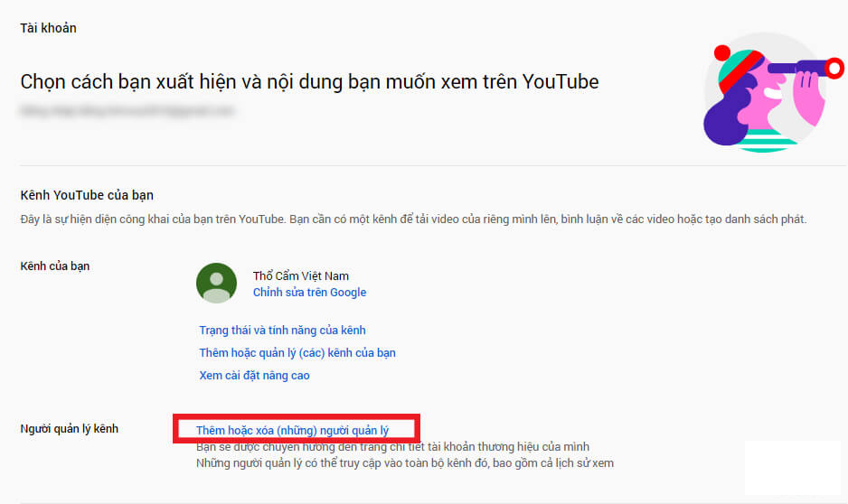
Task: Click the horizontal divider below the header section
Action: click(x=433, y=165)
